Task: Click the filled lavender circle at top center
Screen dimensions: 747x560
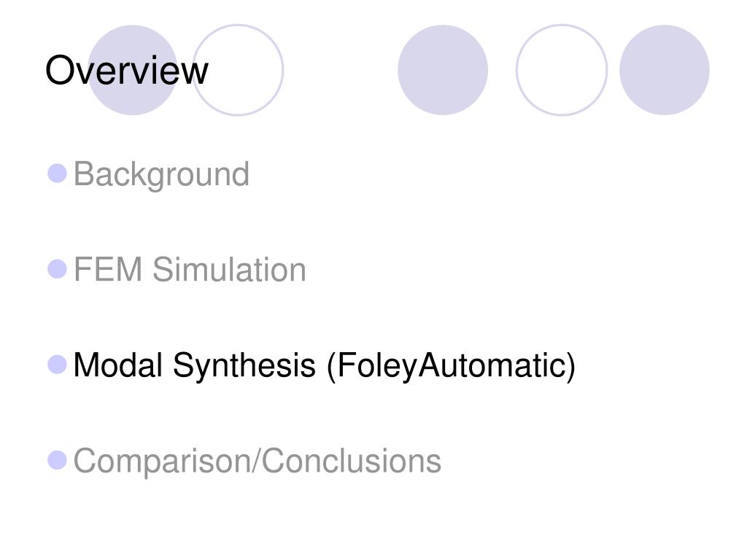Action: click(443, 70)
